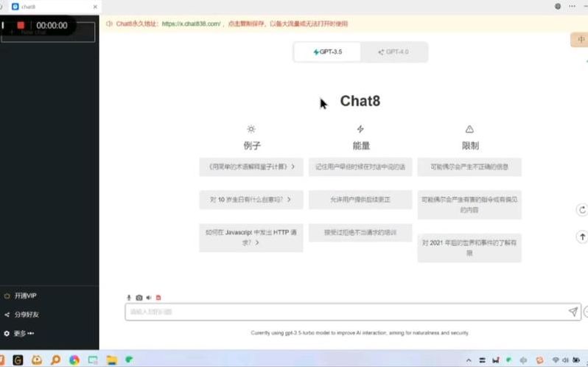Click the 10岁生日 example prompt
Image resolution: width=588 pixels, height=367 pixels.
(x=251, y=200)
